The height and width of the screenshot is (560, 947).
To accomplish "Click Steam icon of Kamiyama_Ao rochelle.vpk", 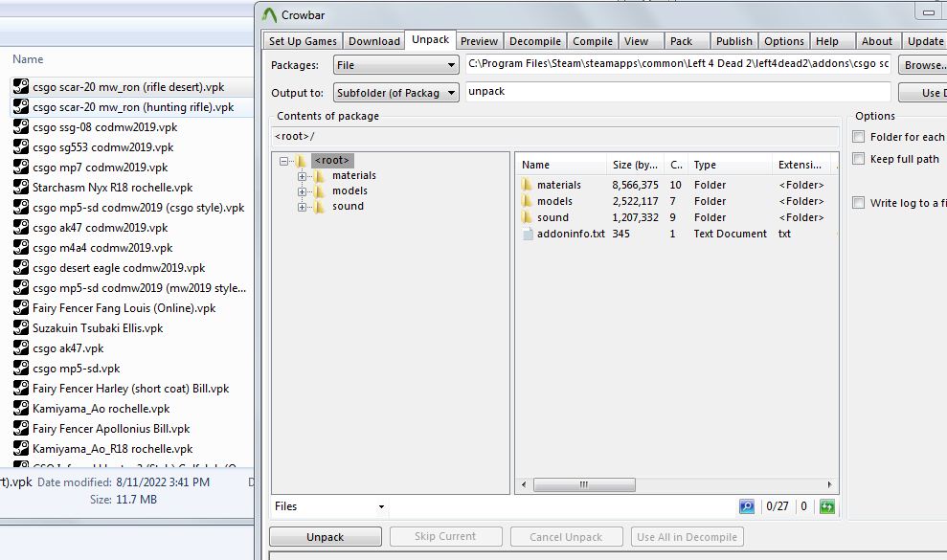I will (21, 409).
